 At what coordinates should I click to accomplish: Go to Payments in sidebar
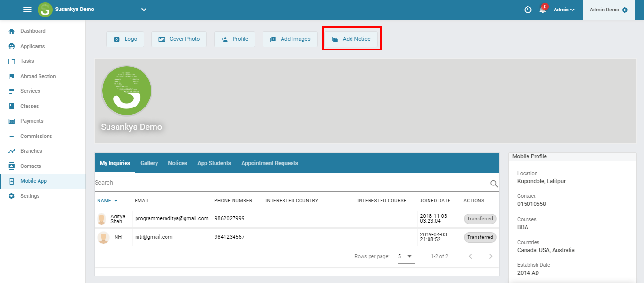(32, 121)
